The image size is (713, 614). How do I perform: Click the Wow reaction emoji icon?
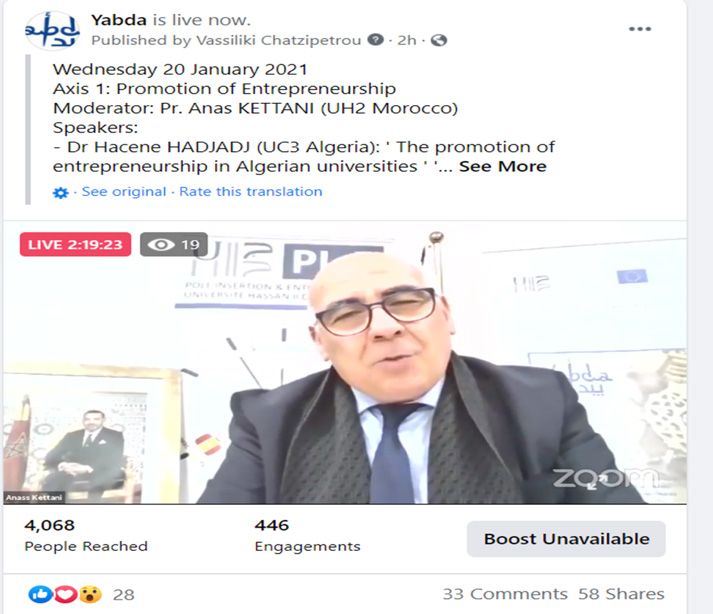pyautogui.click(x=90, y=594)
